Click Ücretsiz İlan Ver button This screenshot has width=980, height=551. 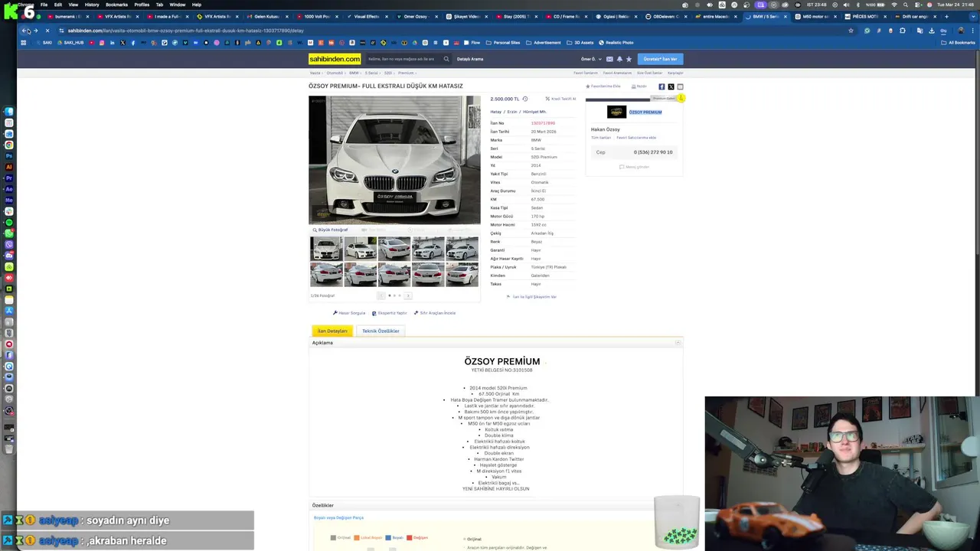[660, 59]
